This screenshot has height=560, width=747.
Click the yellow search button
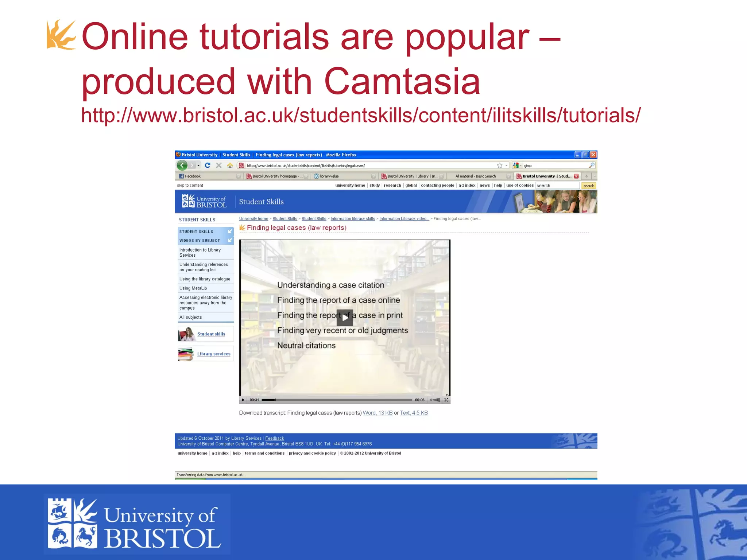tap(589, 186)
